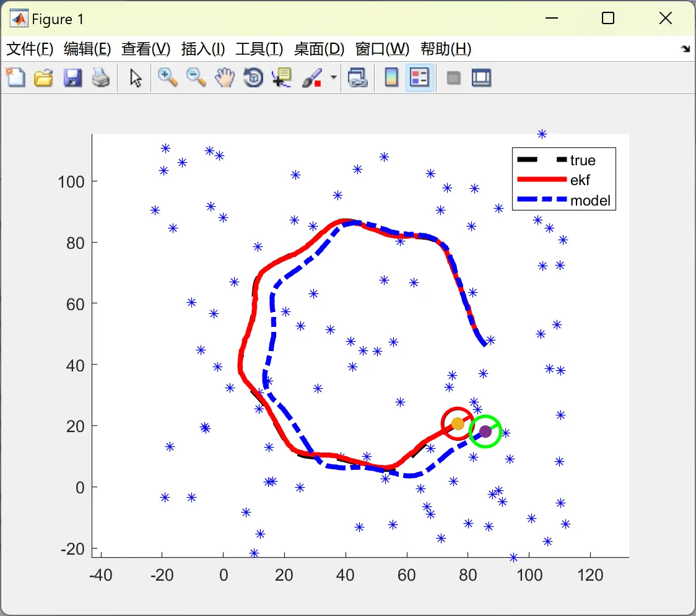Click the MATLAB icon in the title bar
Image resolution: width=696 pixels, height=616 pixels.
pyautogui.click(x=19, y=19)
